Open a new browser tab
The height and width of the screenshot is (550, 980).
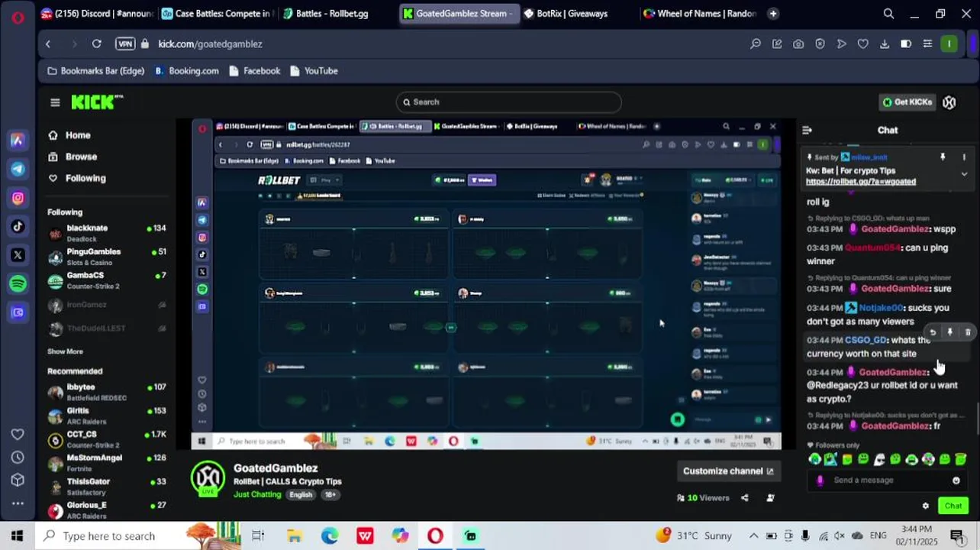[773, 14]
